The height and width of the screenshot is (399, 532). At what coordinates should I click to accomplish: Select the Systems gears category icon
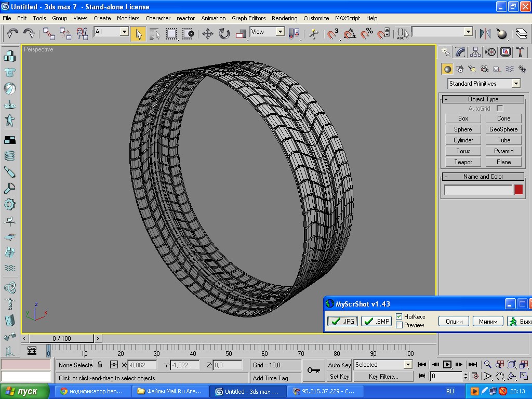pyautogui.click(x=522, y=69)
